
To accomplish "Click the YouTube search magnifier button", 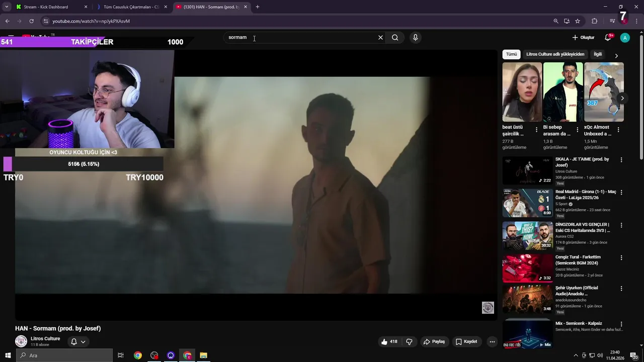I will 395,37.
